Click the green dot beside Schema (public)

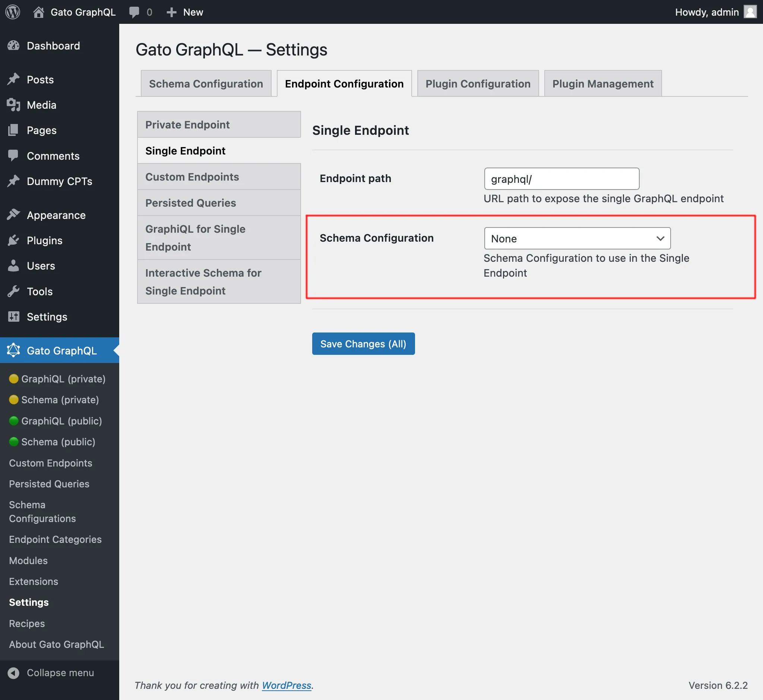click(14, 442)
